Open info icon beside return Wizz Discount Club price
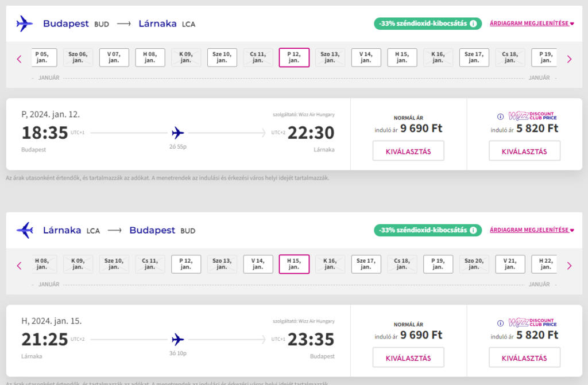 [x=500, y=323]
